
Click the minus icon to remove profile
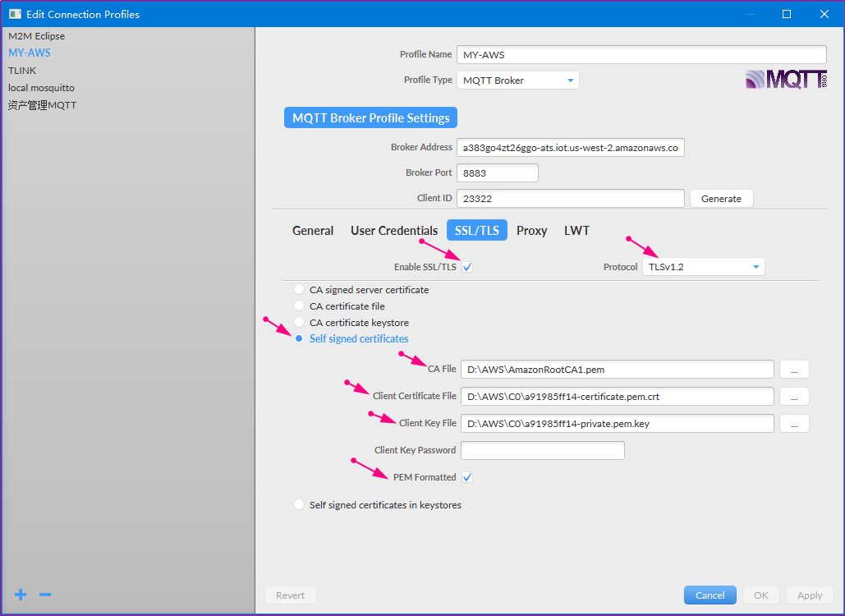pyautogui.click(x=45, y=595)
